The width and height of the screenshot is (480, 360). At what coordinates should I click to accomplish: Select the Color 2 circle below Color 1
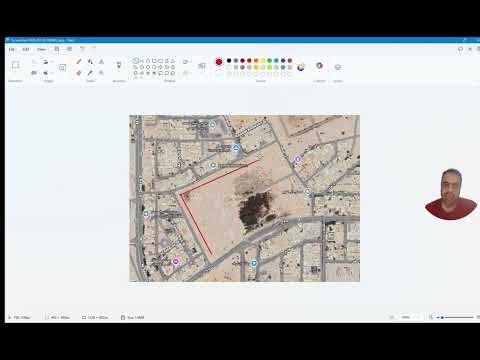219,73
